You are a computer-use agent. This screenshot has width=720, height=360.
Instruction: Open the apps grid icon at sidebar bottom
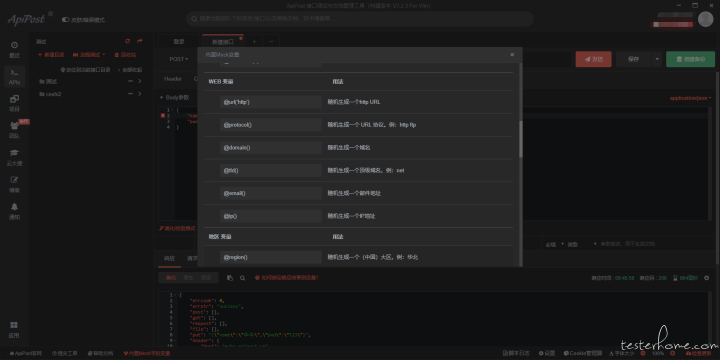(x=14, y=325)
